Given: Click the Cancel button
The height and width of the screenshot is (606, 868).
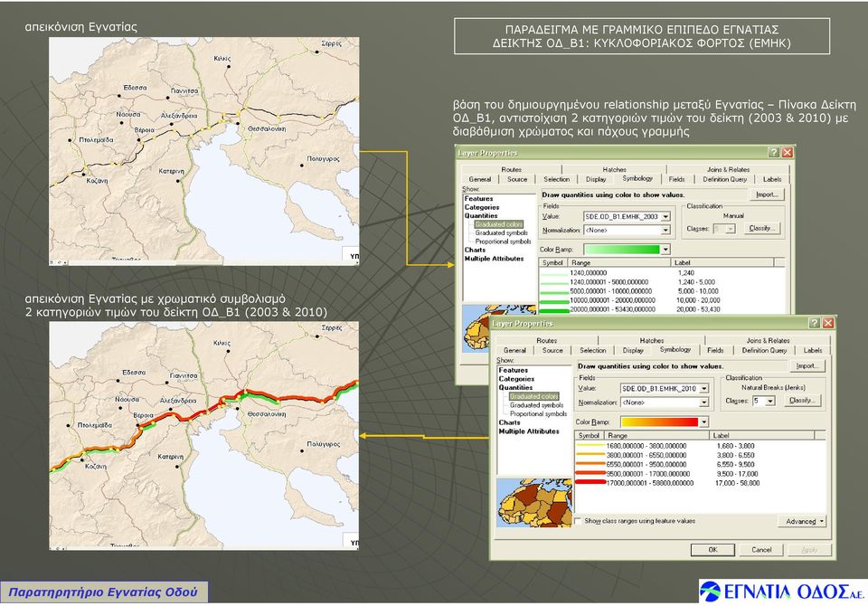Looking at the screenshot, I should pyautogui.click(x=761, y=550).
